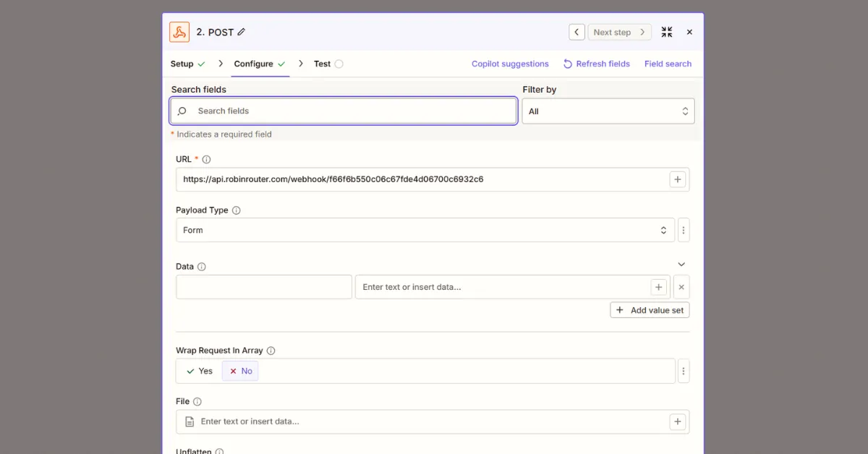Switch to the Test tab
This screenshot has width=868, height=454.
323,64
